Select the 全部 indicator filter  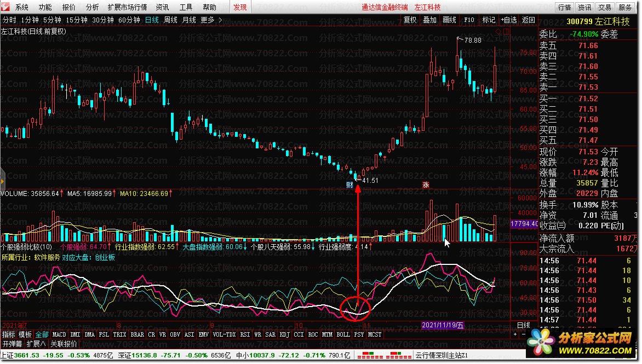click(42, 334)
